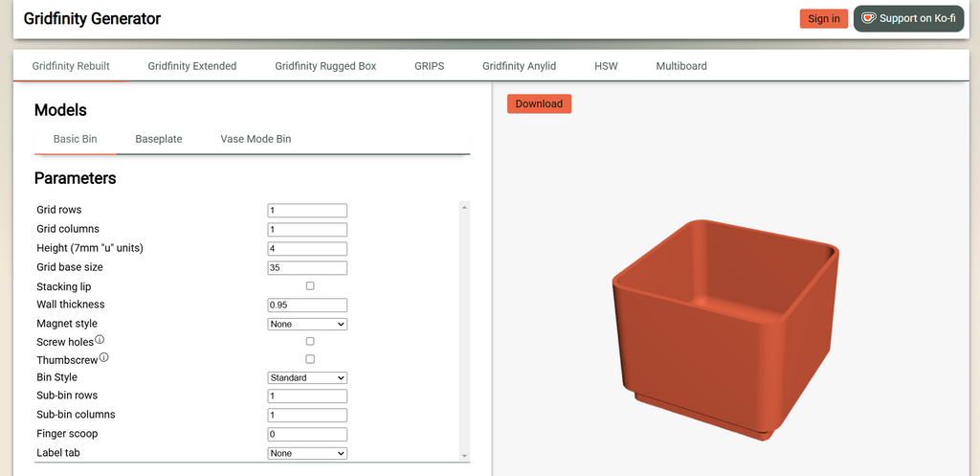Click the info icon beside Thumbscrew

click(x=103, y=358)
